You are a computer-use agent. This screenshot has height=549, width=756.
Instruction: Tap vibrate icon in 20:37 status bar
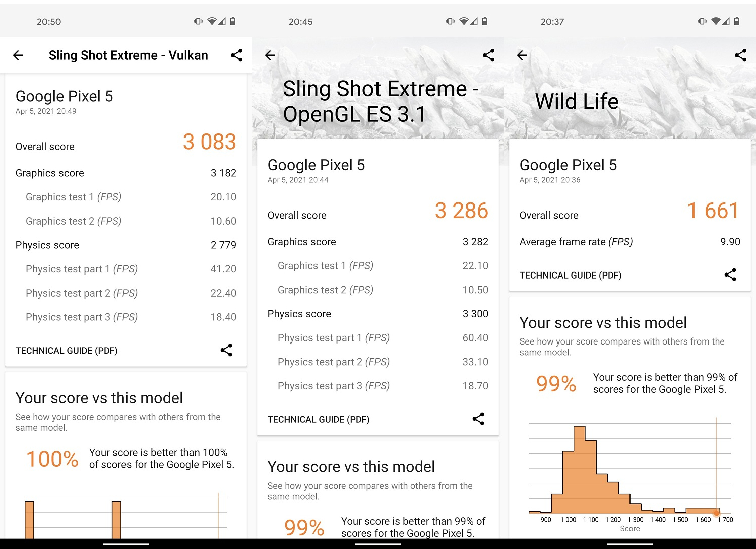click(702, 21)
